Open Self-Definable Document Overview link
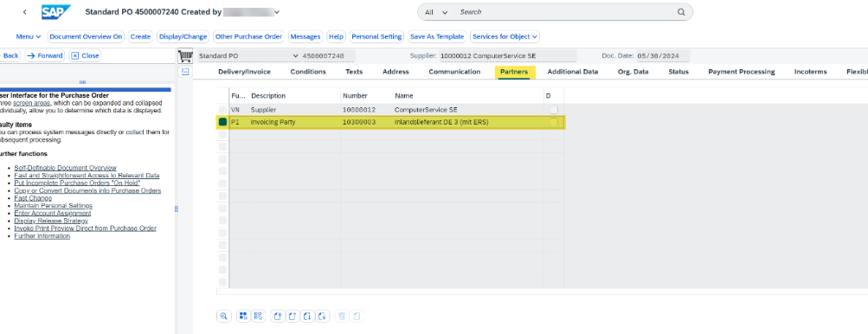Screen dimensions: 868x334 tap(65, 168)
